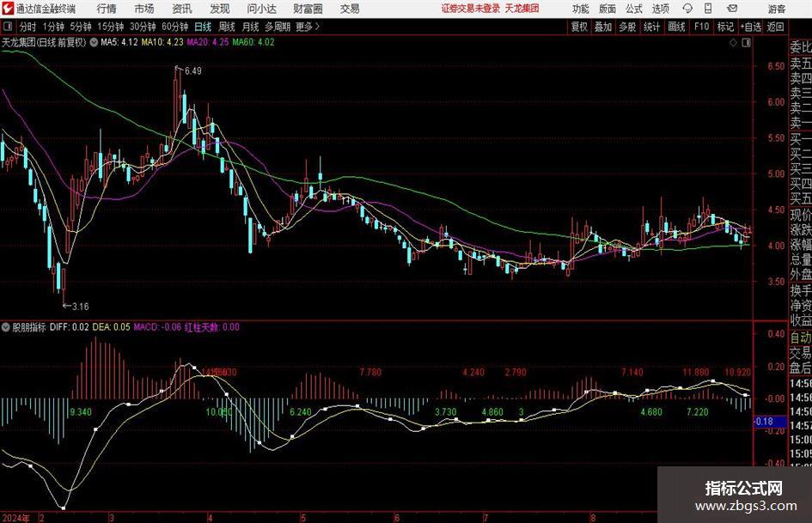The height and width of the screenshot is (523, 812).
Task: Open the 选项 menu
Action: pyautogui.click(x=660, y=9)
